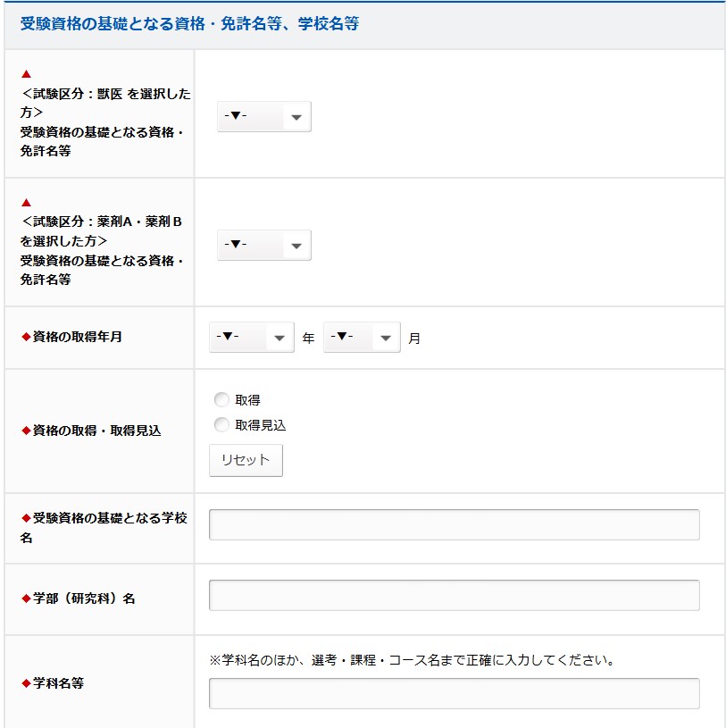Viewport: 726px width, 728px height.
Task: Expand the qualification acquisition year dropdown
Action: 251,338
